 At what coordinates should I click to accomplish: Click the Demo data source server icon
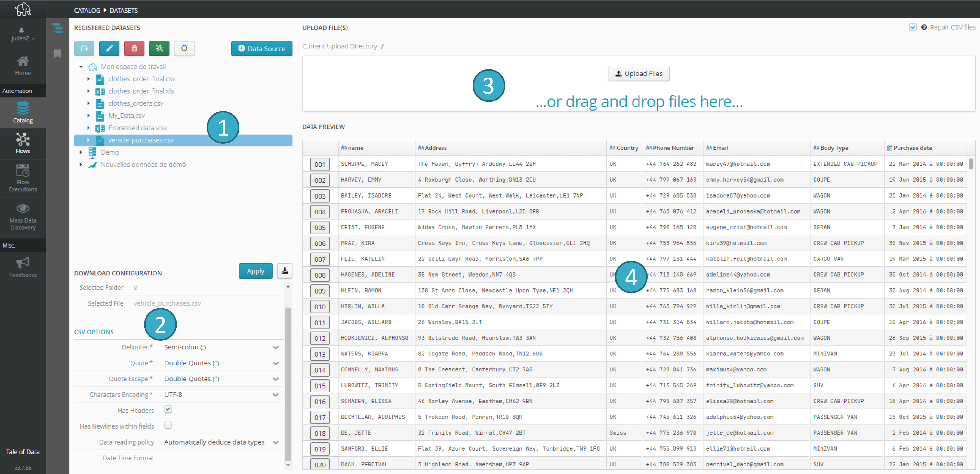click(x=92, y=152)
